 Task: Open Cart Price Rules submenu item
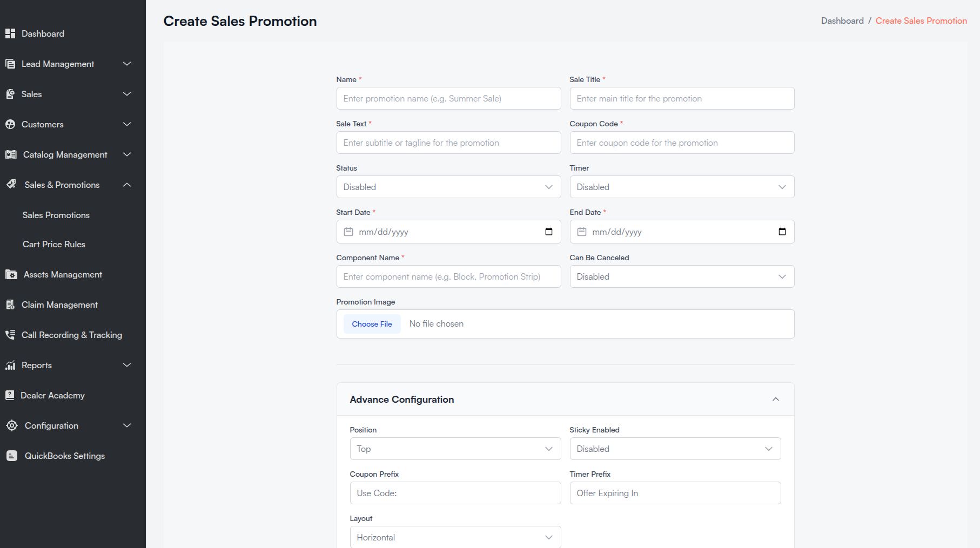pos(54,244)
